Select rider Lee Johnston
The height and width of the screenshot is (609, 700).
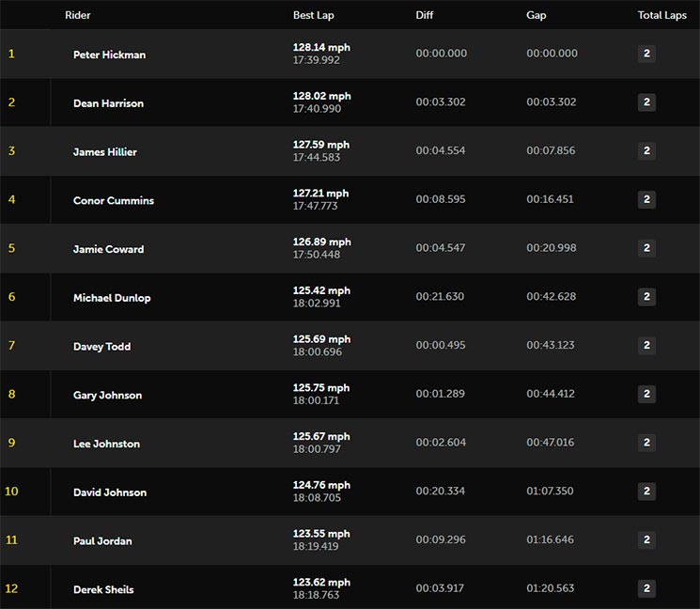point(106,444)
